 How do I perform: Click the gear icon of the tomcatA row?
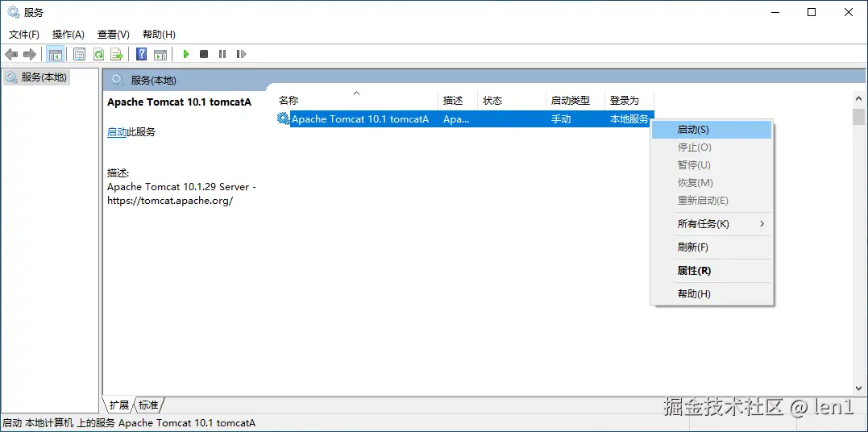point(283,118)
